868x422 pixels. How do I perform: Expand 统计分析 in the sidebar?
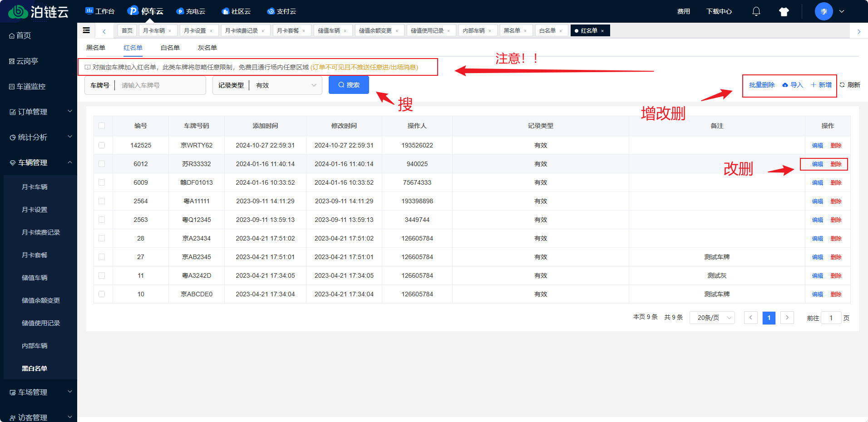[39, 137]
